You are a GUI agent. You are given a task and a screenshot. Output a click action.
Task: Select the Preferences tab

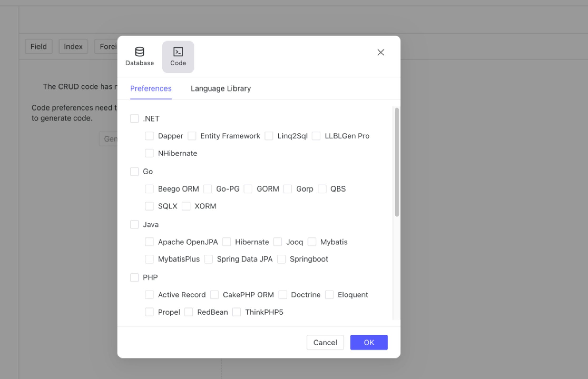[151, 88]
